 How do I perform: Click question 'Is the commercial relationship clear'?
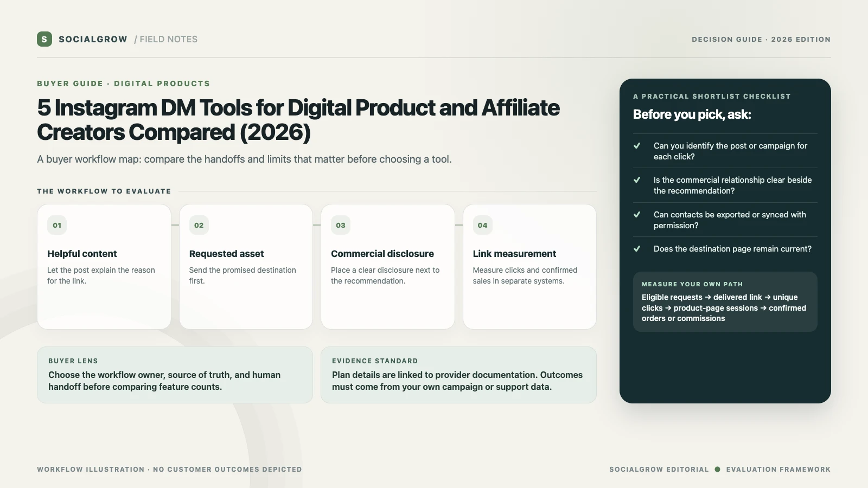click(x=732, y=185)
